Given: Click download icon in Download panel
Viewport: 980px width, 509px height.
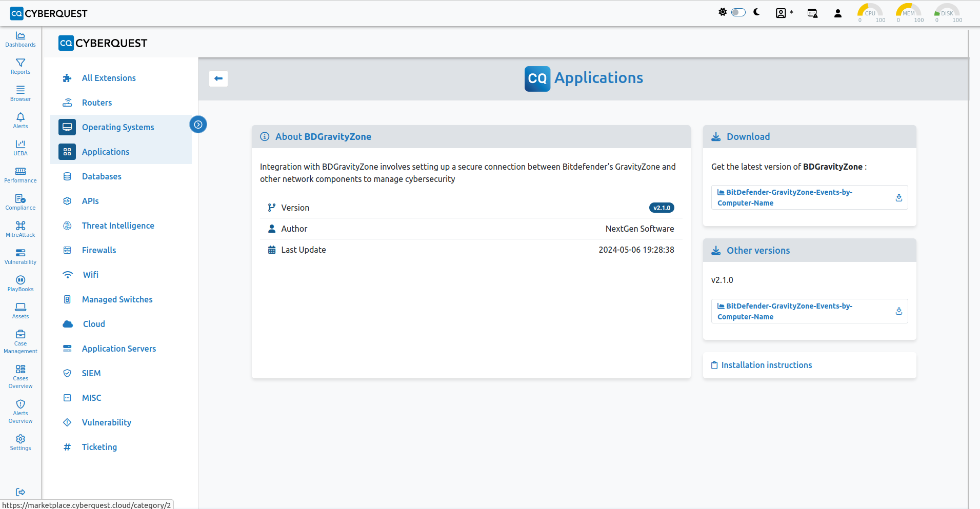Looking at the screenshot, I should click(x=898, y=198).
